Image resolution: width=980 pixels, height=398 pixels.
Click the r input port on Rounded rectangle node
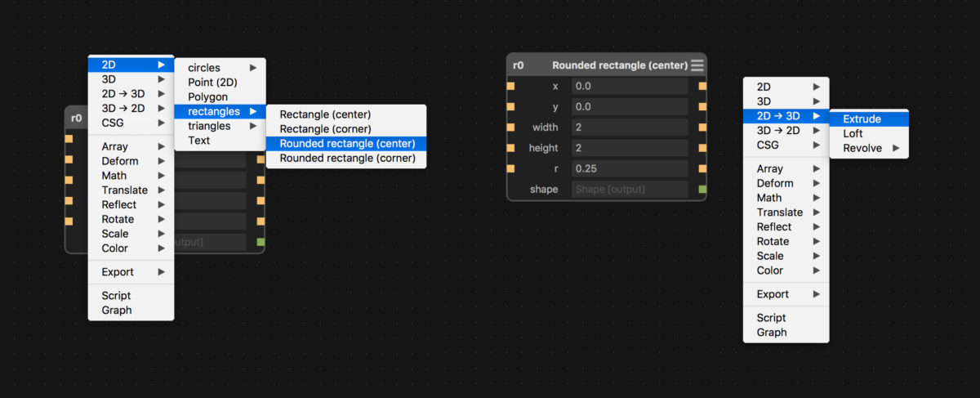(510, 168)
